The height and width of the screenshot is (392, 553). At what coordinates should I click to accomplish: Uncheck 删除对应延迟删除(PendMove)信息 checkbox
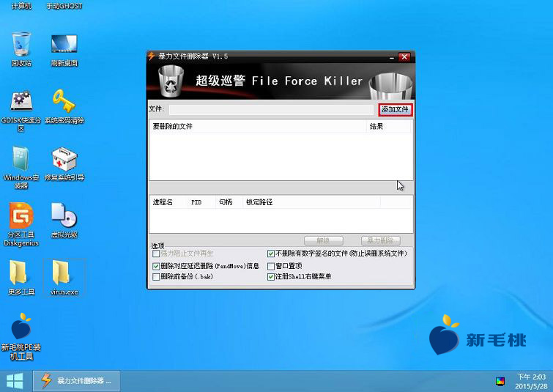156,266
